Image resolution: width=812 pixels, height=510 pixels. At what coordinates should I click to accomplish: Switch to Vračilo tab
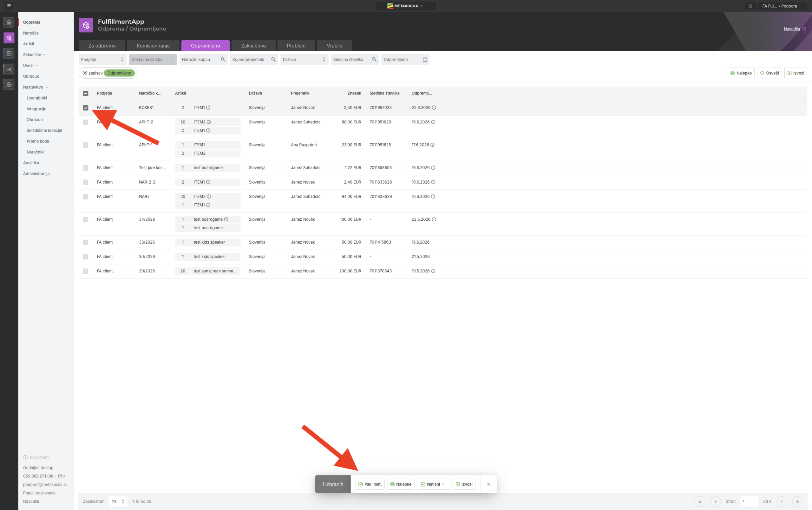tap(335, 45)
